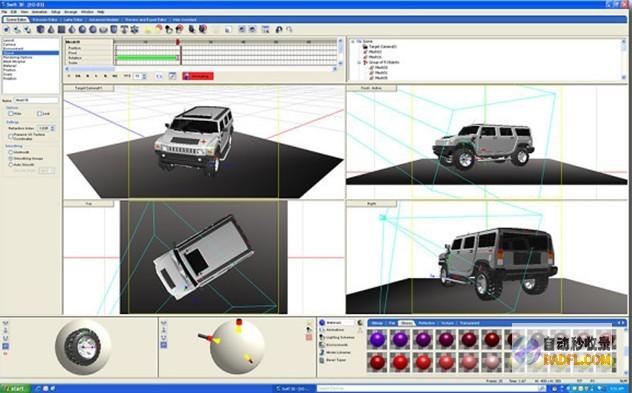The height and width of the screenshot is (393, 632).
Task: Switch to the Lathe Editor tab
Action: tap(73, 19)
